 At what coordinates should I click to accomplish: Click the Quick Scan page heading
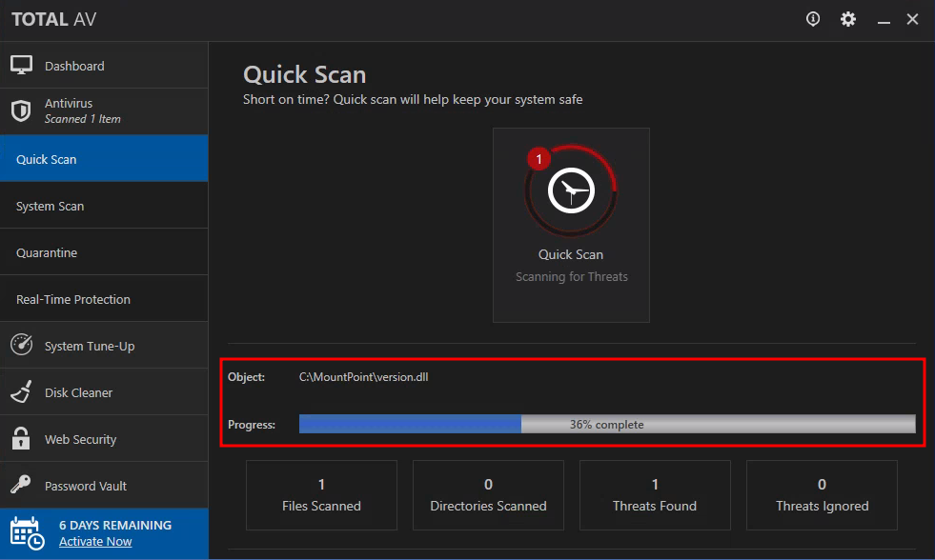pos(305,74)
